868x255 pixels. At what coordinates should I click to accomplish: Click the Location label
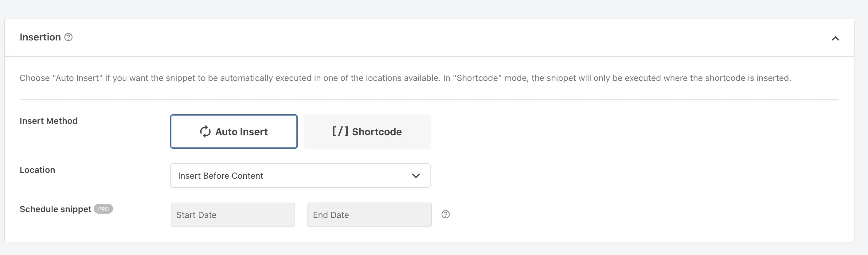coord(37,170)
